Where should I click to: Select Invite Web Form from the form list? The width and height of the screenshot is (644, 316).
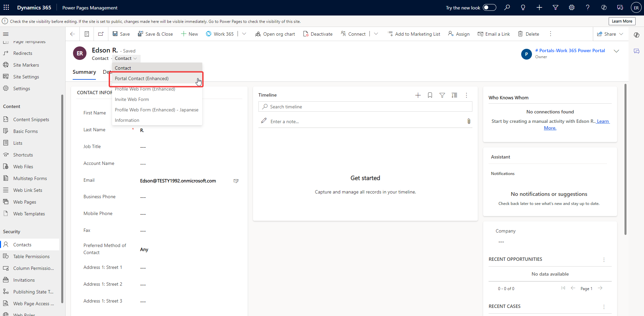pos(157,99)
